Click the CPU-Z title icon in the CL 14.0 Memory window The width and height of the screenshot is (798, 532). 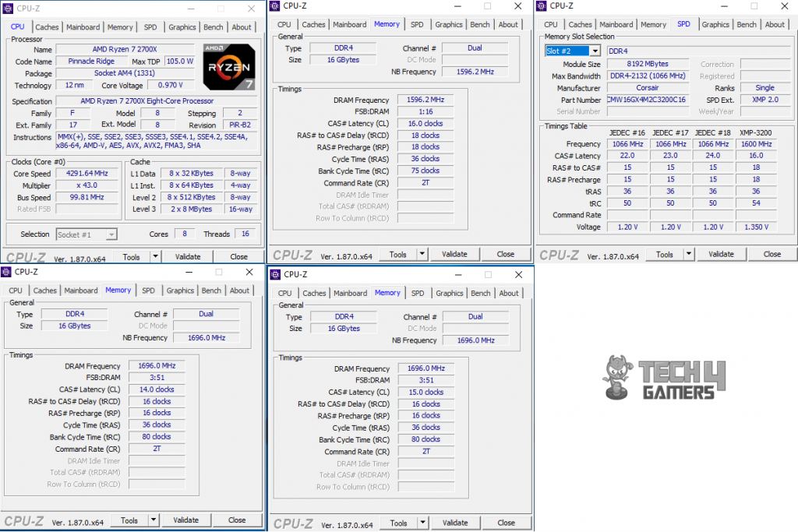(6, 272)
